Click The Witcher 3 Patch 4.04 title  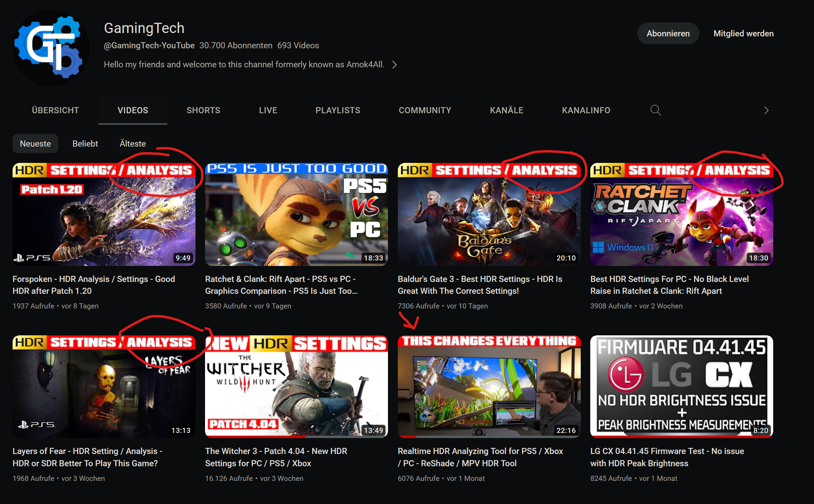276,457
